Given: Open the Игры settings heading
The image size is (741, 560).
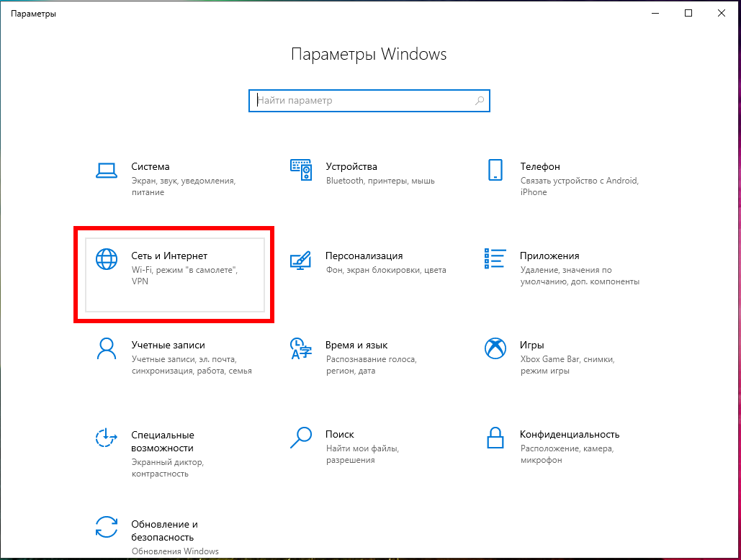Looking at the screenshot, I should [532, 346].
